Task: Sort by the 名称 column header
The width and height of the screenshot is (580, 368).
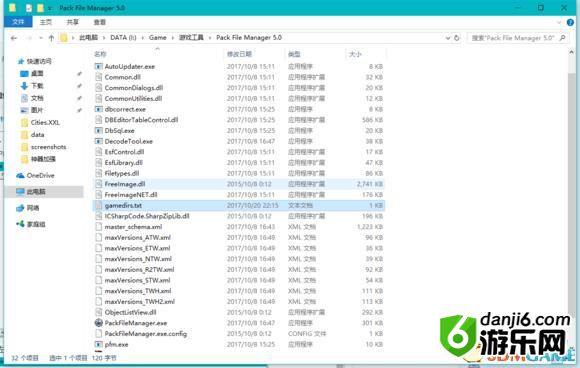Action: [100, 54]
